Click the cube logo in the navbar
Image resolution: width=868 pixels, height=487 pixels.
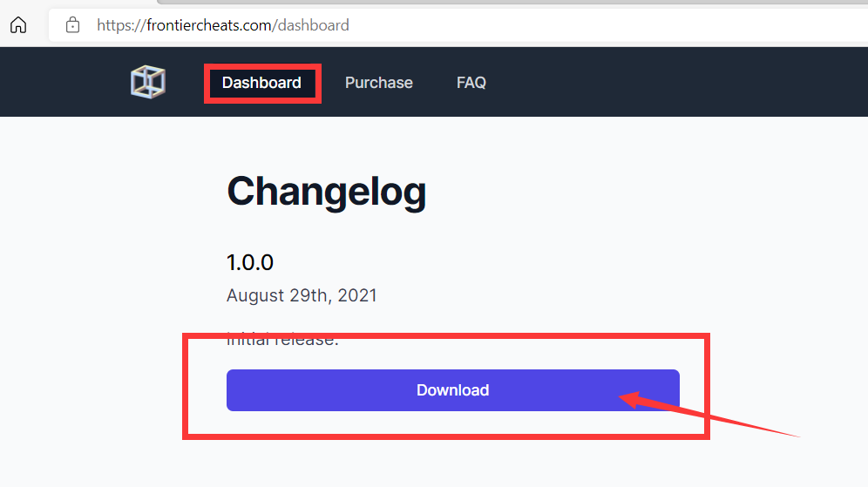pos(148,82)
